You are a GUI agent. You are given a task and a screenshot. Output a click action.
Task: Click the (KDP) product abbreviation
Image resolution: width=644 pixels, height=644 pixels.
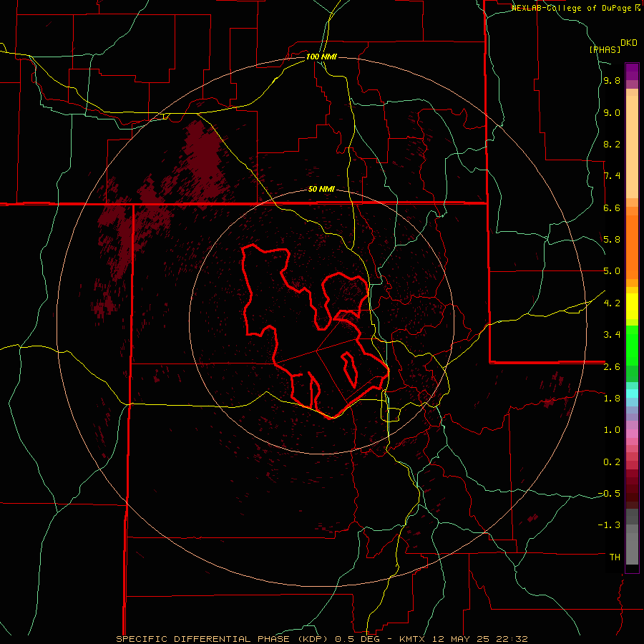pos(313,639)
